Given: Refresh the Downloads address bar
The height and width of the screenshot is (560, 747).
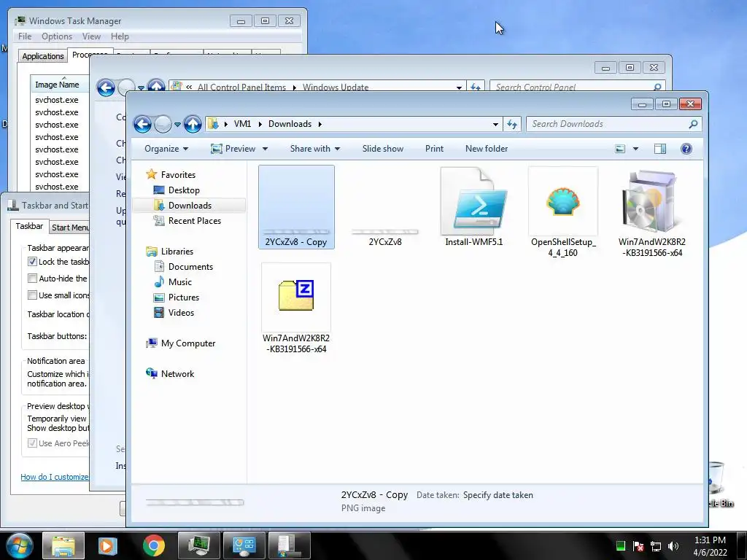Looking at the screenshot, I should [x=512, y=124].
